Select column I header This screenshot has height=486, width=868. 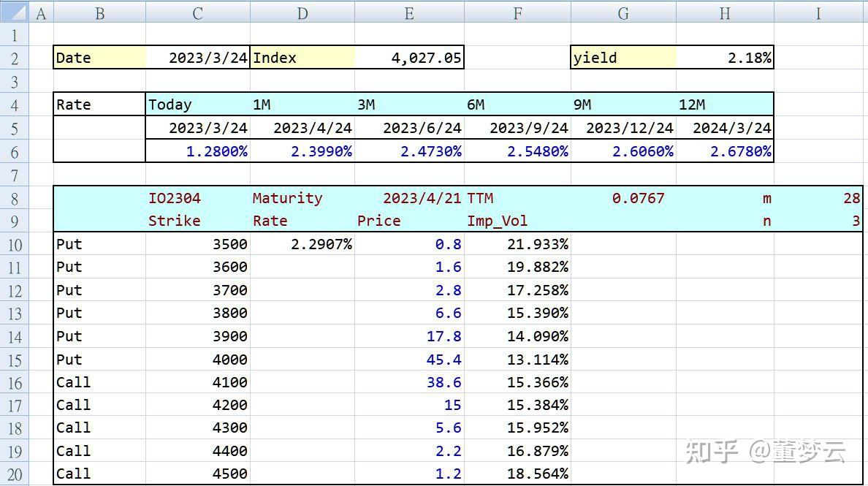click(818, 12)
